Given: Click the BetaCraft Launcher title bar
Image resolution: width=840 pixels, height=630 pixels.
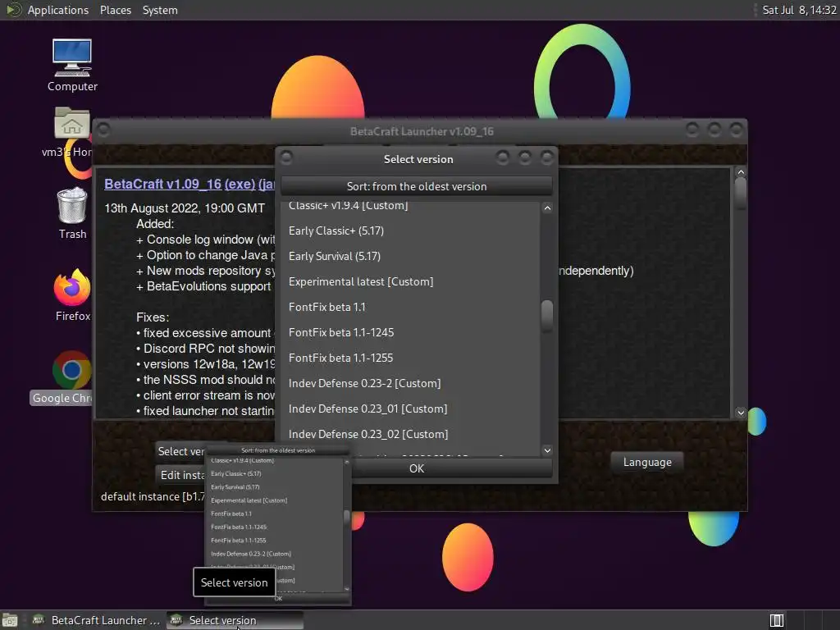Looking at the screenshot, I should pos(422,131).
